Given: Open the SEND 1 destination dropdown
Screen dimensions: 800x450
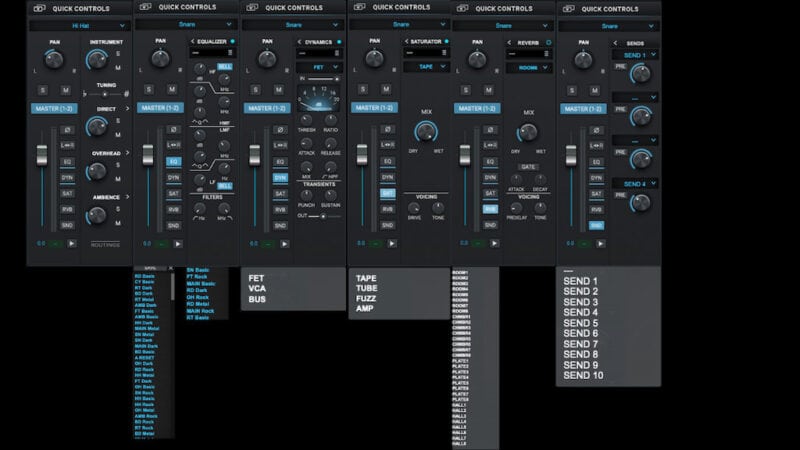Looking at the screenshot, I should pos(635,55).
